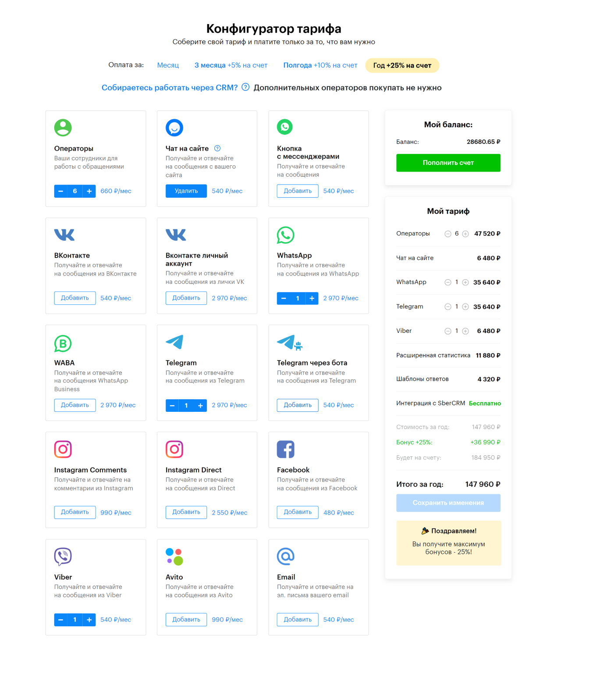This screenshot has height=700, width=596.
Task: Add Кнопка с мессенджерами channel
Action: [x=298, y=191]
